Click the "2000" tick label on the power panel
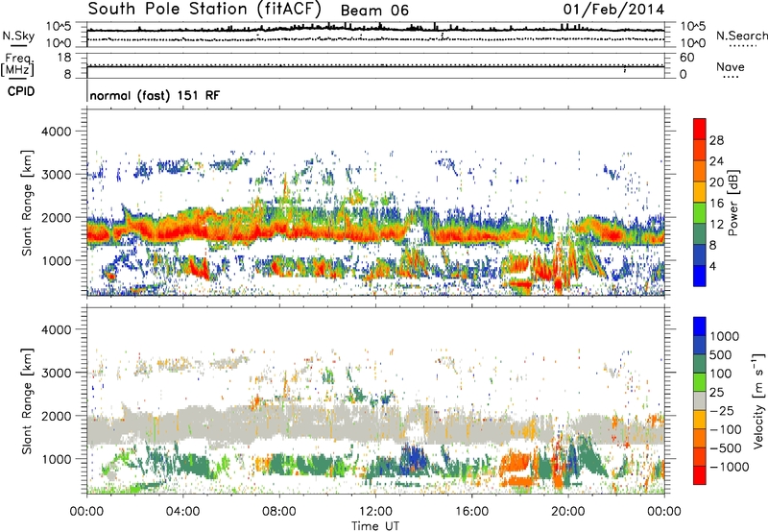Viewport: 768px width, 532px height. click(56, 217)
